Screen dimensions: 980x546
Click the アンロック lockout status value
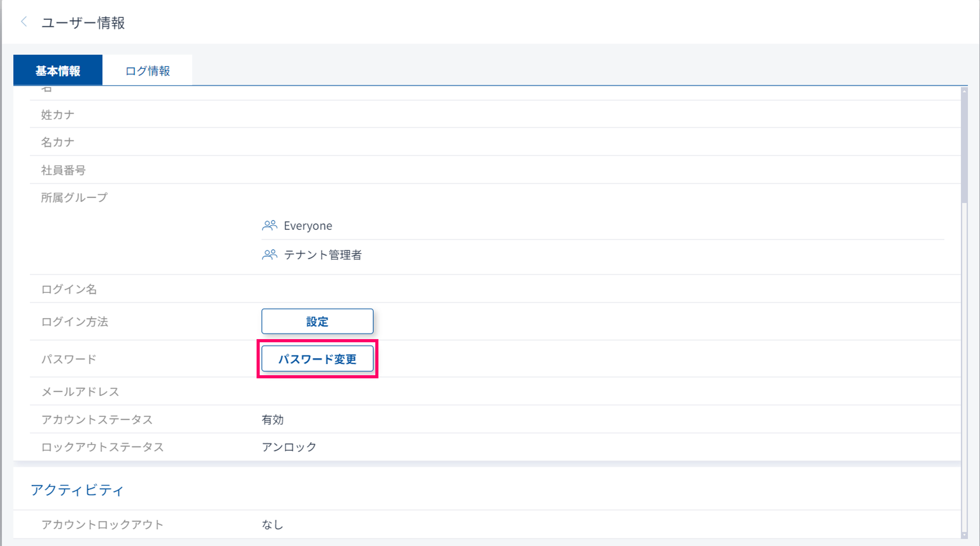[x=289, y=447]
